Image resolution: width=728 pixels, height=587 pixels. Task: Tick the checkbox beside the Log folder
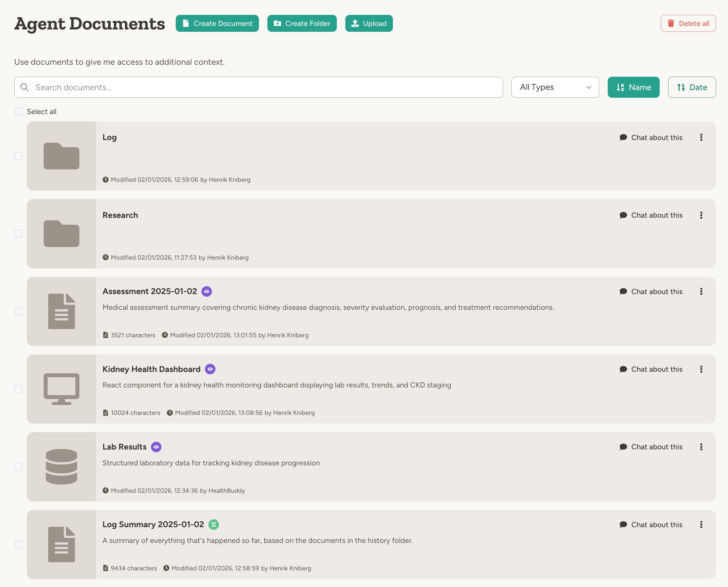tap(18, 156)
